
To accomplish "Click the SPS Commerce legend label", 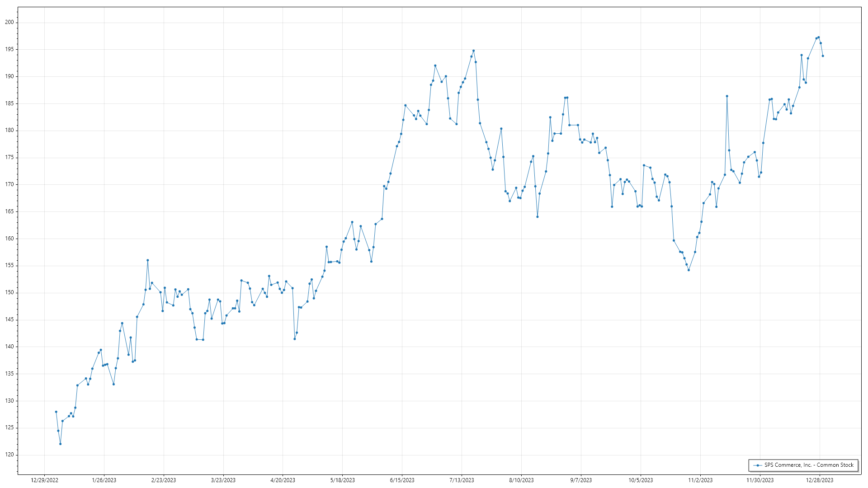I will tap(809, 465).
